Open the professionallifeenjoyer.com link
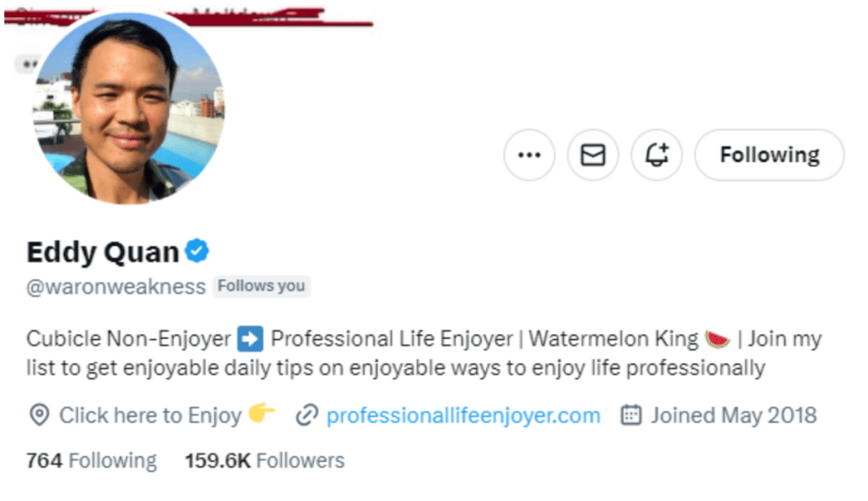The width and height of the screenshot is (868, 501). point(463,415)
